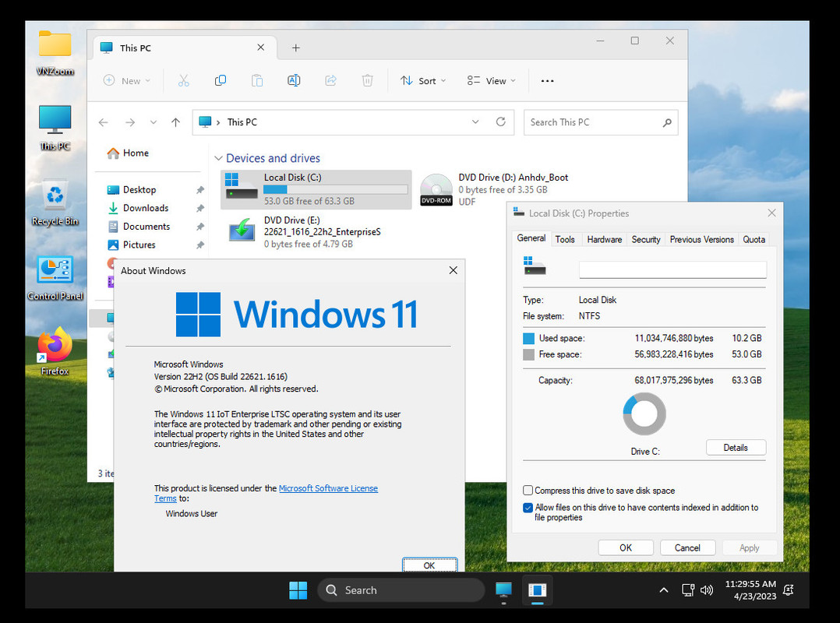Image resolution: width=840 pixels, height=623 pixels.
Task: Click Cancel in Properties dialog
Action: coord(687,547)
